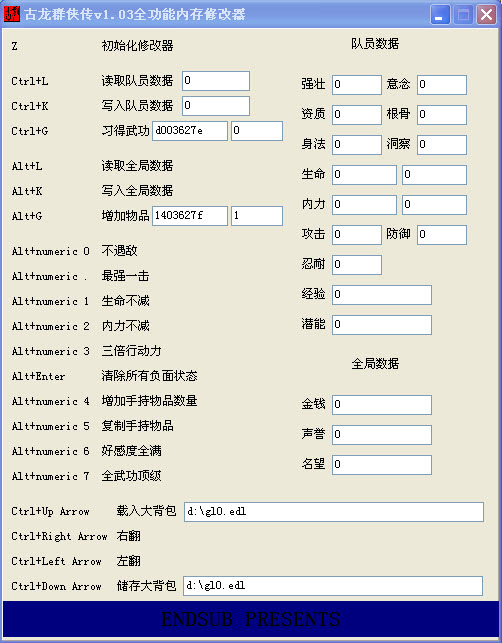Click the first 内力 value field
502x643 pixels.
coord(364,205)
